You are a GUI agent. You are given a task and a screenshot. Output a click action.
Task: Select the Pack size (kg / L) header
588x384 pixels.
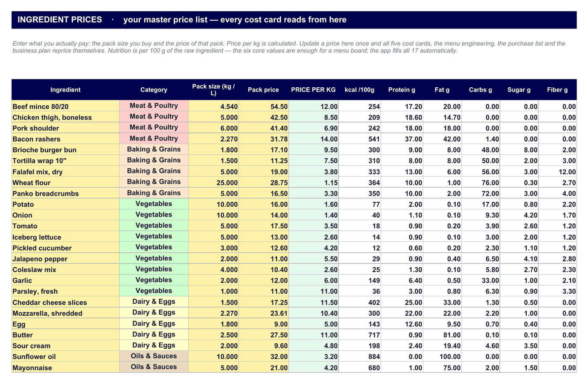(x=213, y=90)
